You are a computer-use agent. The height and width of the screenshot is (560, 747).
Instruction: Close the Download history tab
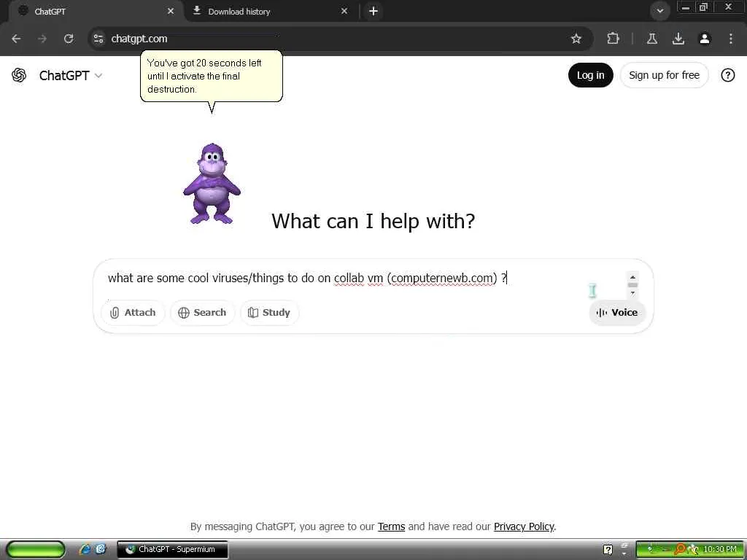(344, 11)
